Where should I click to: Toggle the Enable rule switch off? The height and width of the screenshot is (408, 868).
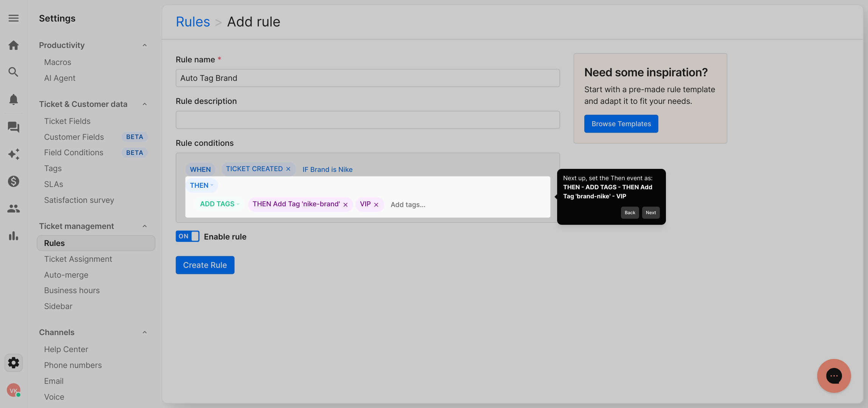click(x=187, y=236)
